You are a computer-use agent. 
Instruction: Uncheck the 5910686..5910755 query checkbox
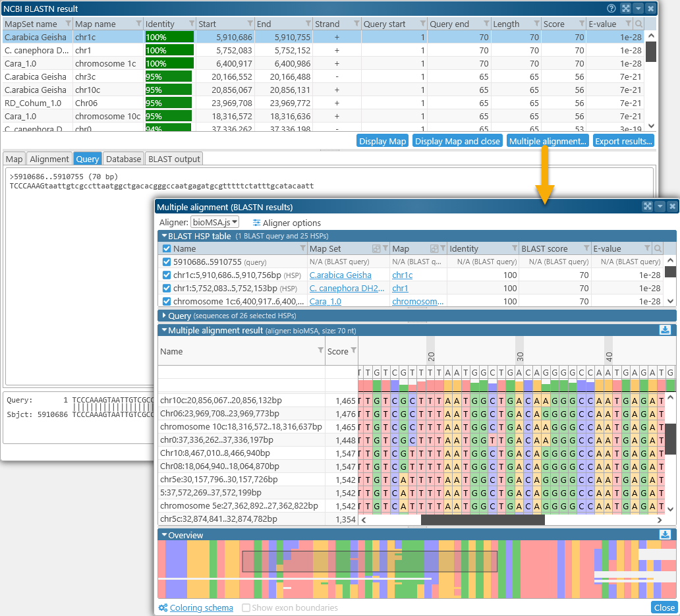pos(167,262)
